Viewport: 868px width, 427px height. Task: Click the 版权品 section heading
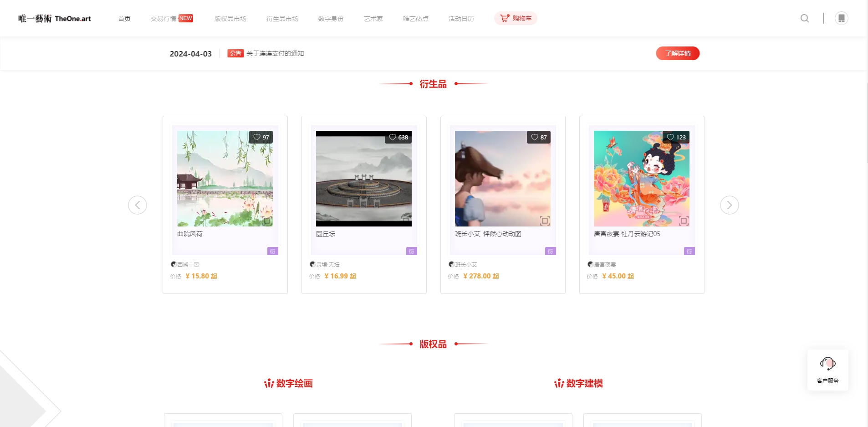click(x=433, y=344)
